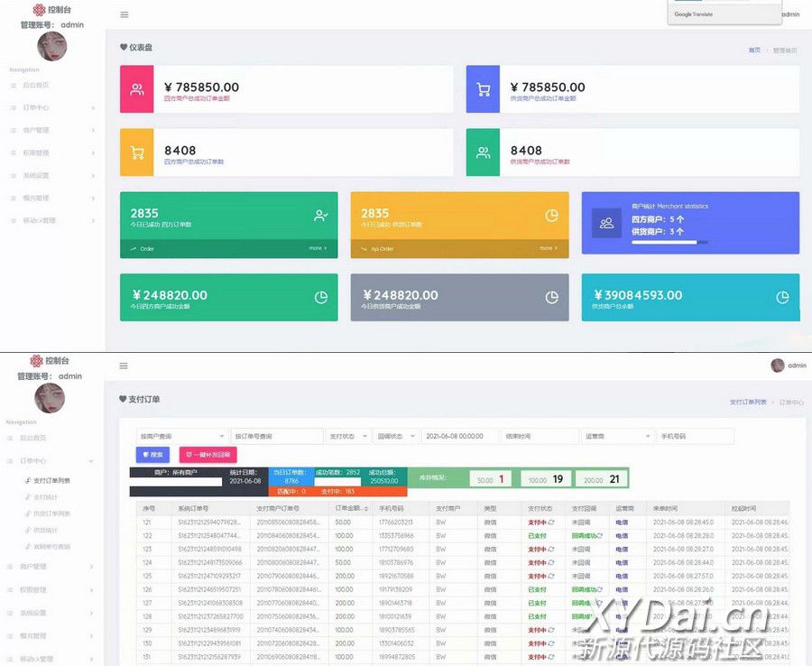The width and height of the screenshot is (812, 666).
Task: Click the pink 一键补发回调 button
Action: [208, 455]
